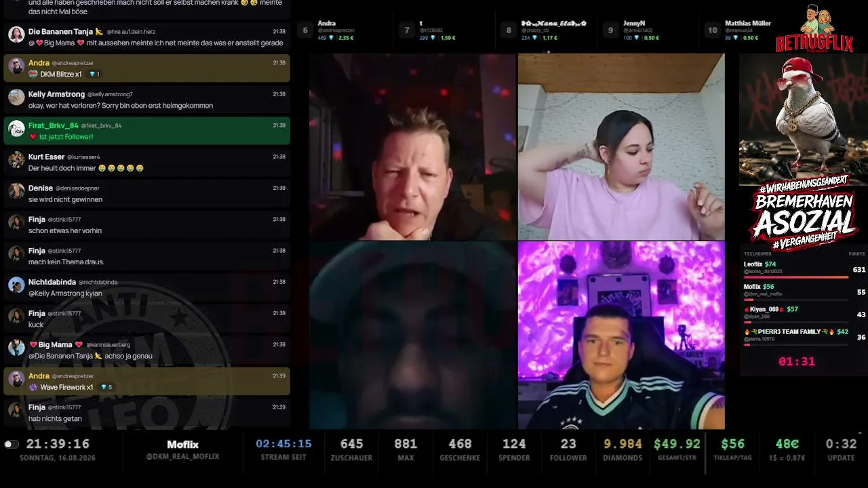Click the 23 Follower counter
The image size is (868, 488).
[x=568, y=444]
